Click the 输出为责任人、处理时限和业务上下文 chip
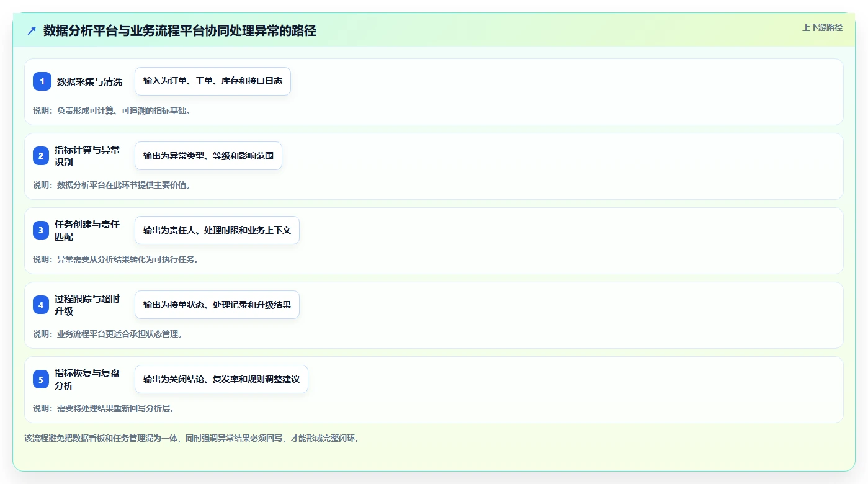 point(217,230)
